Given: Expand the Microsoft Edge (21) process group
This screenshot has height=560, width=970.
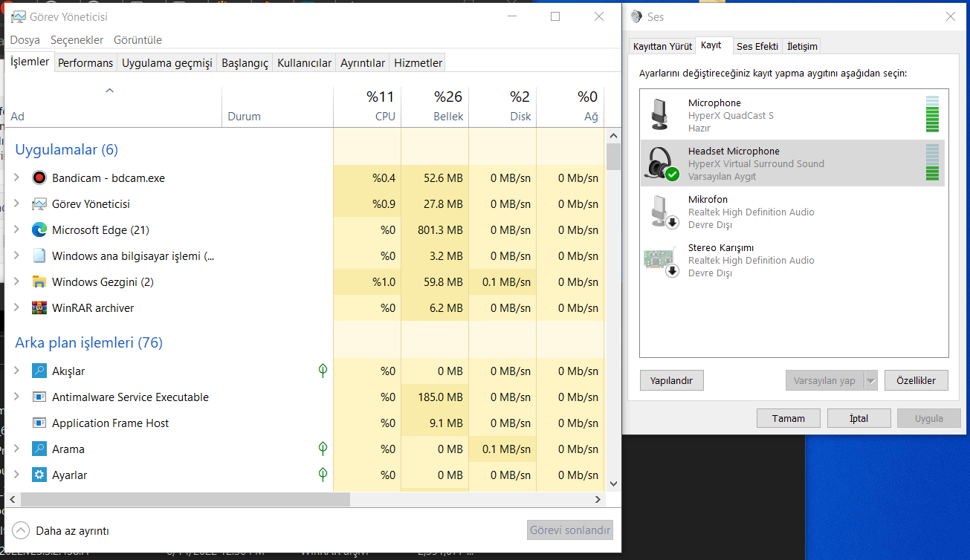Looking at the screenshot, I should (x=17, y=229).
